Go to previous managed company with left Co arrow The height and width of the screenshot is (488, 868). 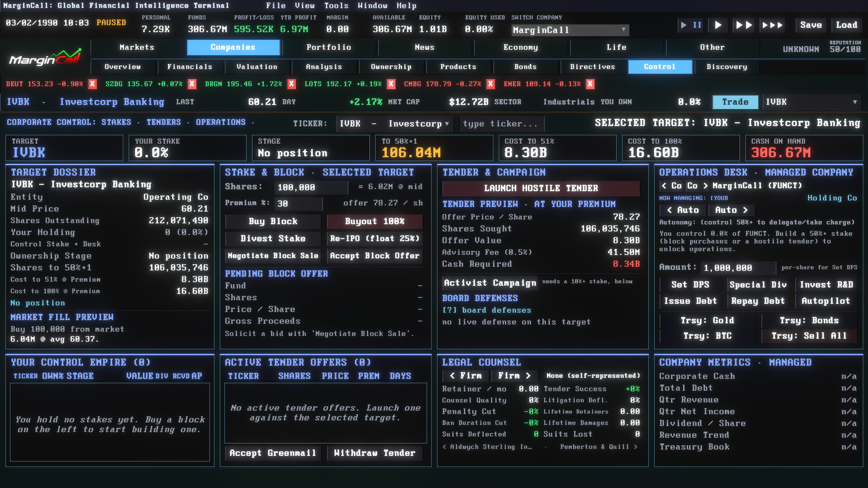[x=671, y=186]
